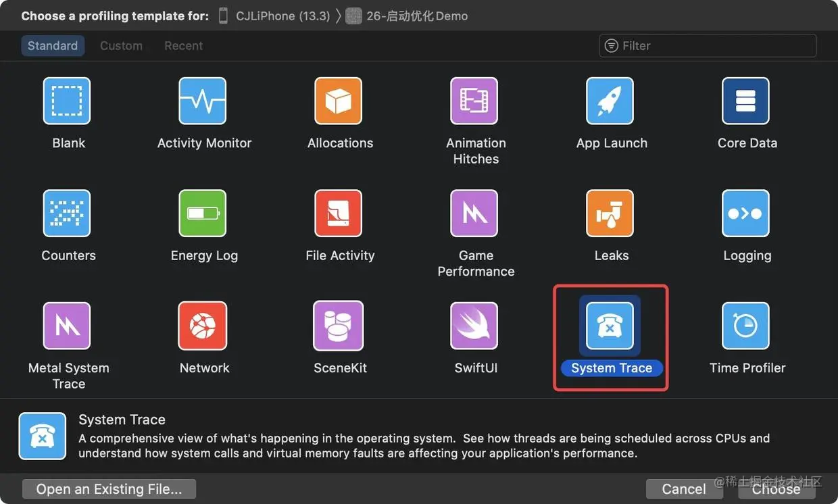Click the Core Data label
The height and width of the screenshot is (504, 838).
[x=747, y=143]
